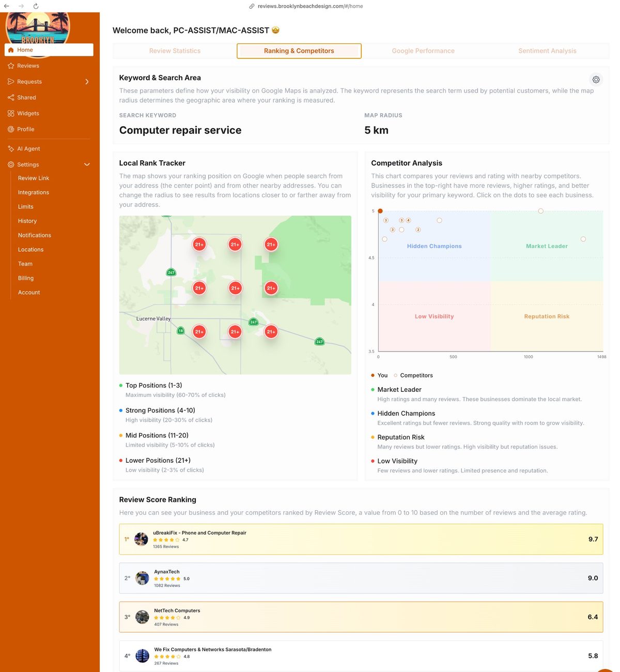Open Keyword & Search Area settings gear
The height and width of the screenshot is (672, 620).
tap(596, 80)
